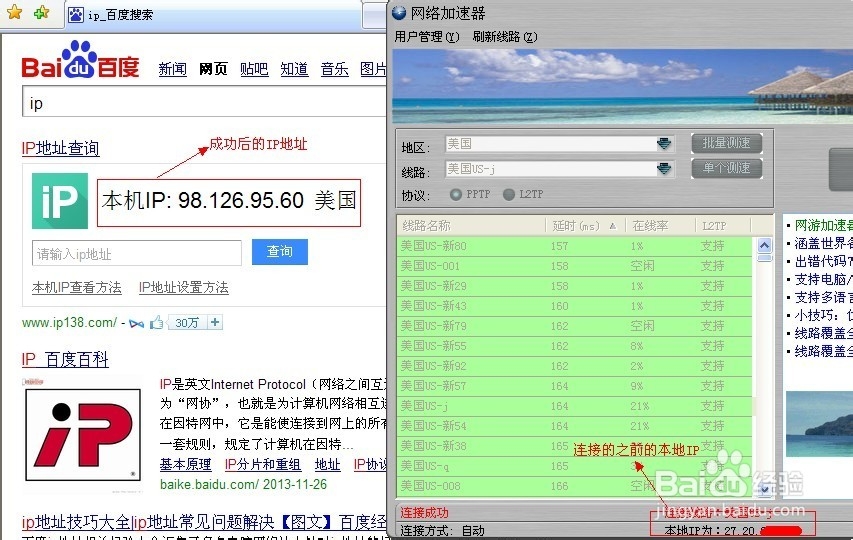
Task: Click the 30万 likes count
Action: tap(187, 322)
